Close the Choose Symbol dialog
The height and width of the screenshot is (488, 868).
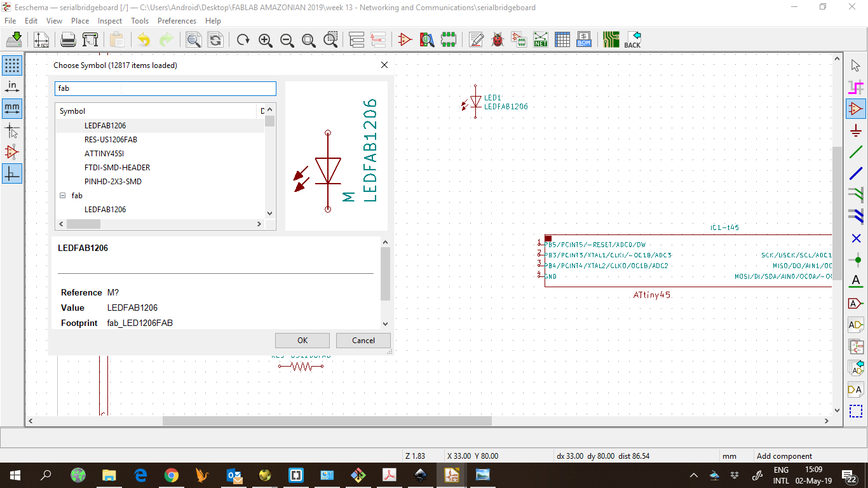tap(384, 65)
